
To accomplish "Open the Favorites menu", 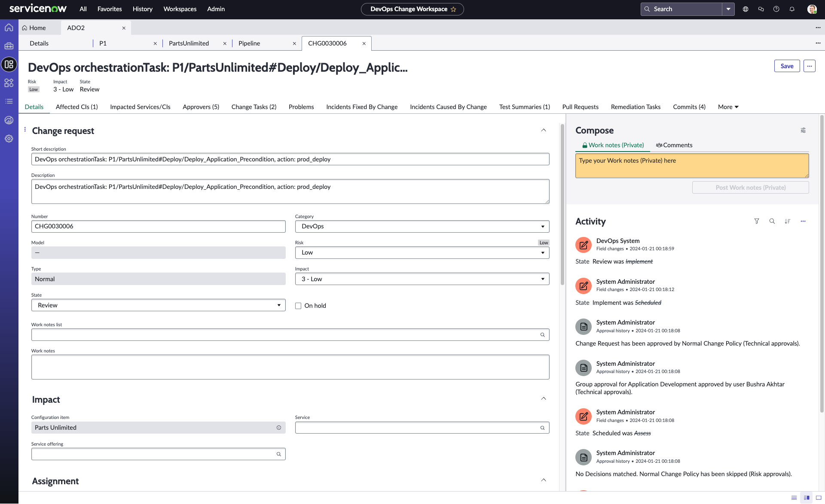I will pyautogui.click(x=110, y=9).
